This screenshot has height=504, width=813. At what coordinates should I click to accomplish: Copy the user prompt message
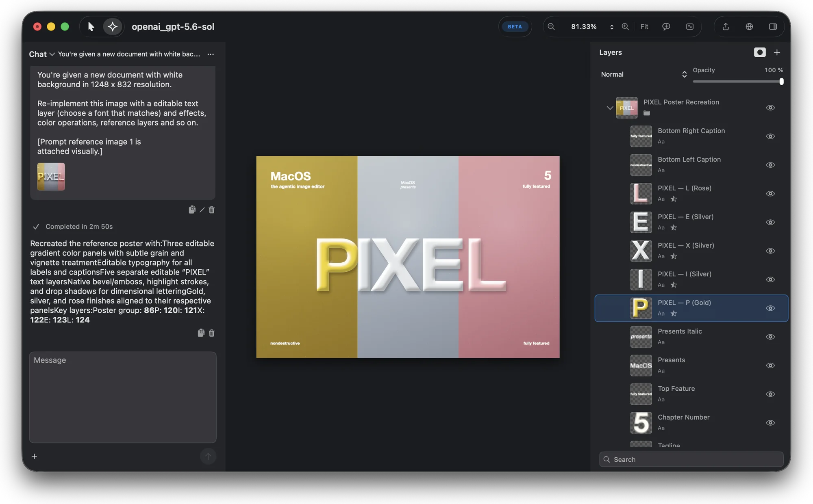pyautogui.click(x=192, y=210)
